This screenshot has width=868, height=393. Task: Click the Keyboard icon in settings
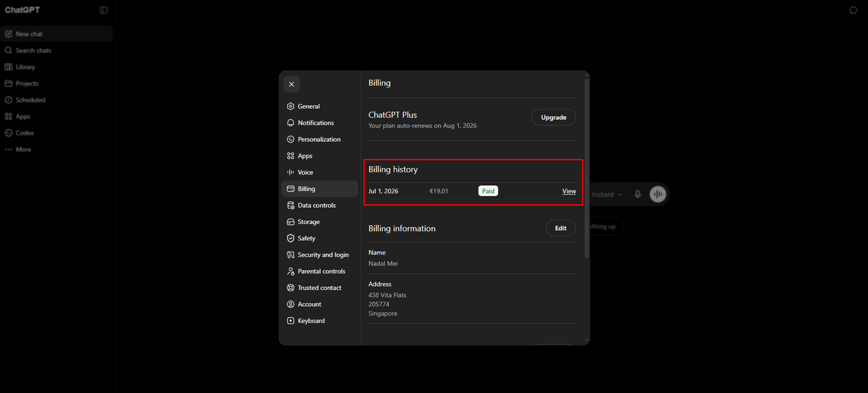[x=290, y=321]
